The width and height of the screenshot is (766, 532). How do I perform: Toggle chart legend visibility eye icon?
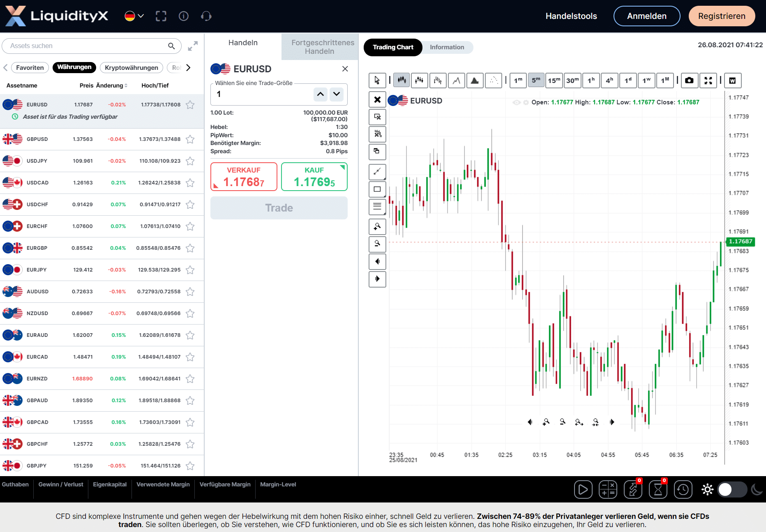coord(517,102)
